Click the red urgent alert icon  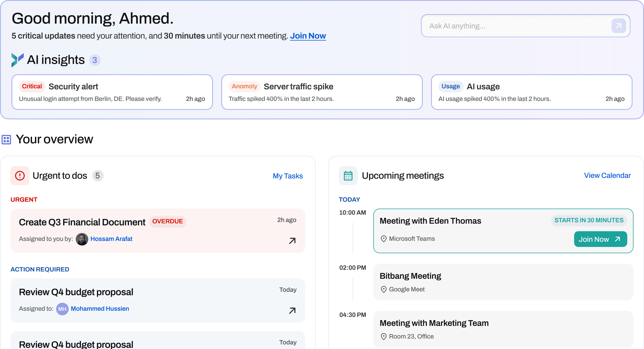[x=20, y=175]
